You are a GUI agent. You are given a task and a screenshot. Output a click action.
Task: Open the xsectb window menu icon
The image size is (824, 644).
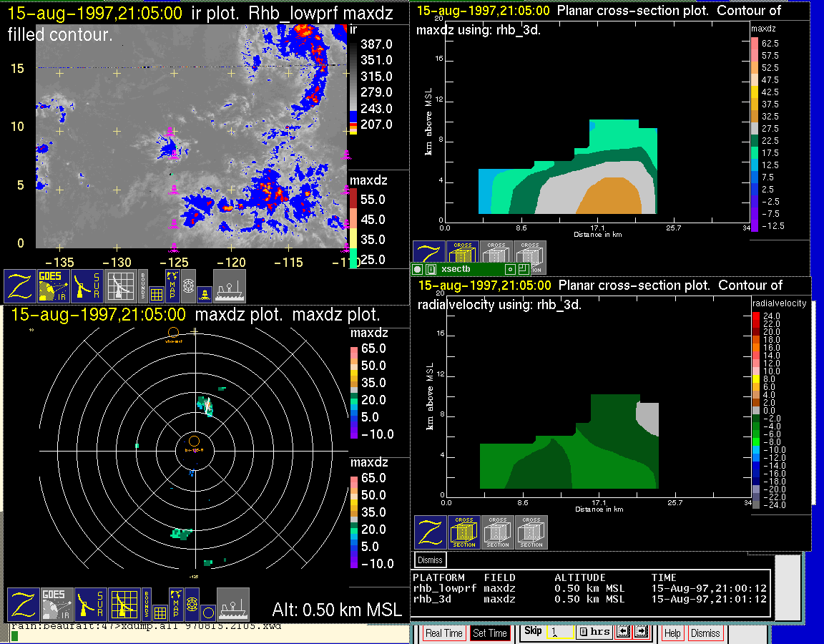tap(431, 270)
